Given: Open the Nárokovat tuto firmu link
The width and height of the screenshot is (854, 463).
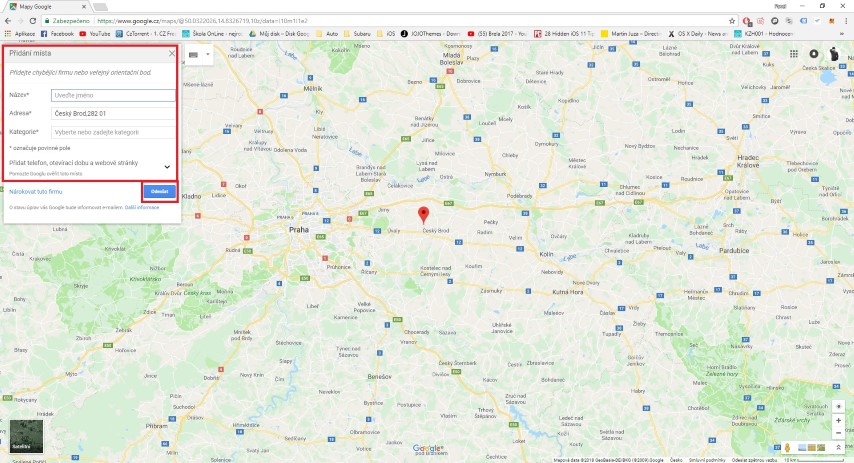Looking at the screenshot, I should (36, 192).
